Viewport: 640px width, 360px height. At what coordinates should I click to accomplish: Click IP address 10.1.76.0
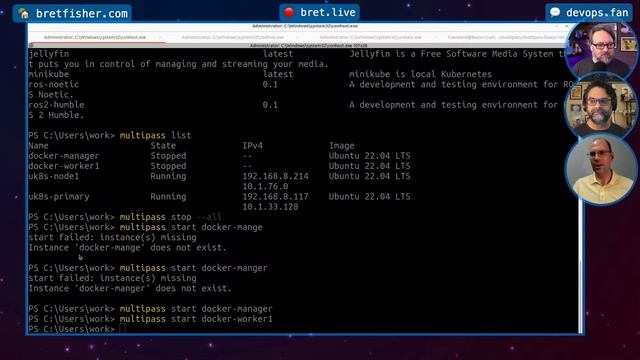(265, 187)
